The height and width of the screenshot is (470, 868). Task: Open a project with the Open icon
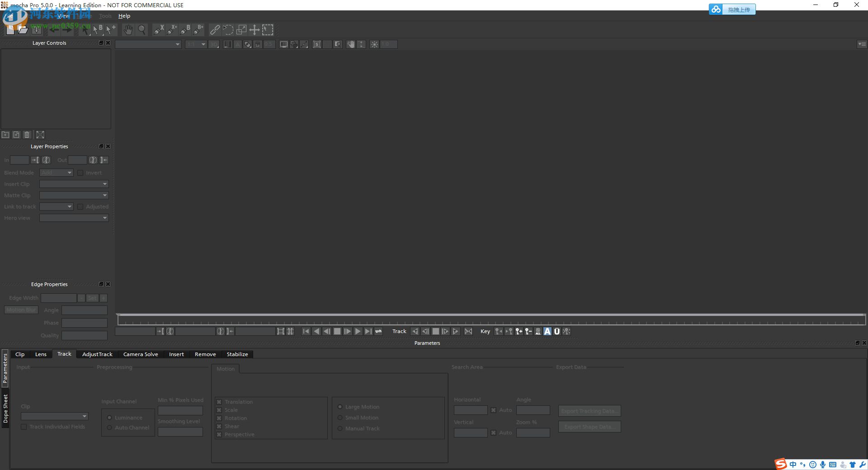[23, 29]
